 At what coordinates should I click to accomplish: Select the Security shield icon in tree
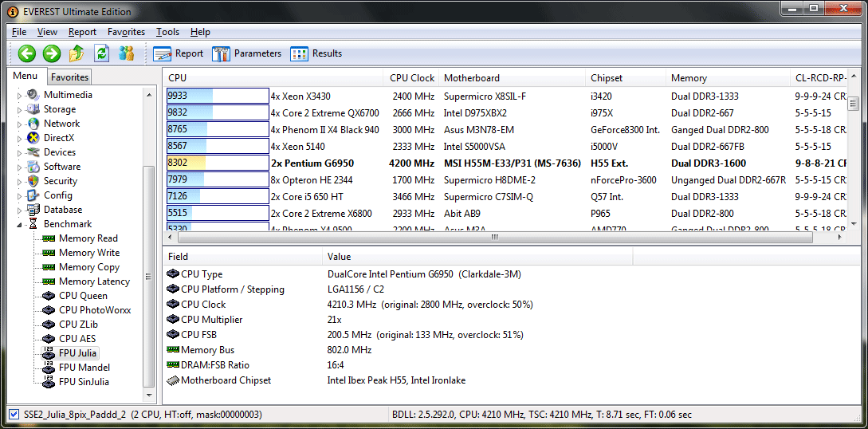tap(33, 181)
